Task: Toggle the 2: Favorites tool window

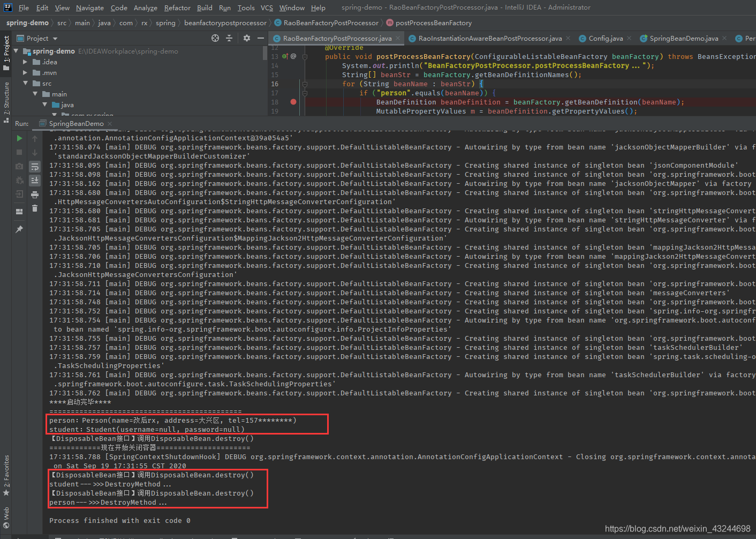Action: point(6,475)
